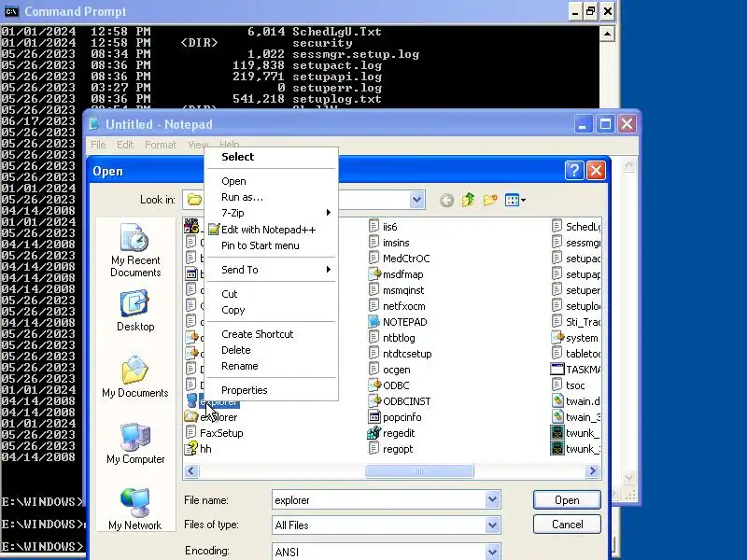Viewport: 747px width, 560px height.
Task: Click the Command Prompt title bar icon
Action: (11, 11)
